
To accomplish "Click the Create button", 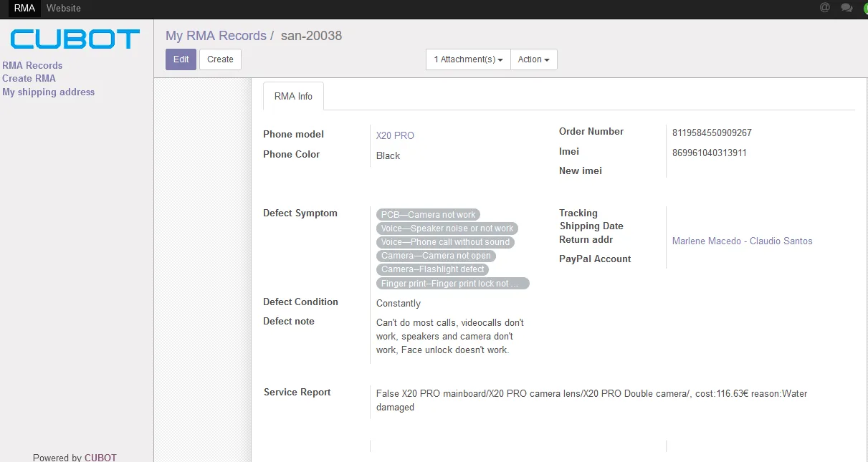I will [220, 59].
